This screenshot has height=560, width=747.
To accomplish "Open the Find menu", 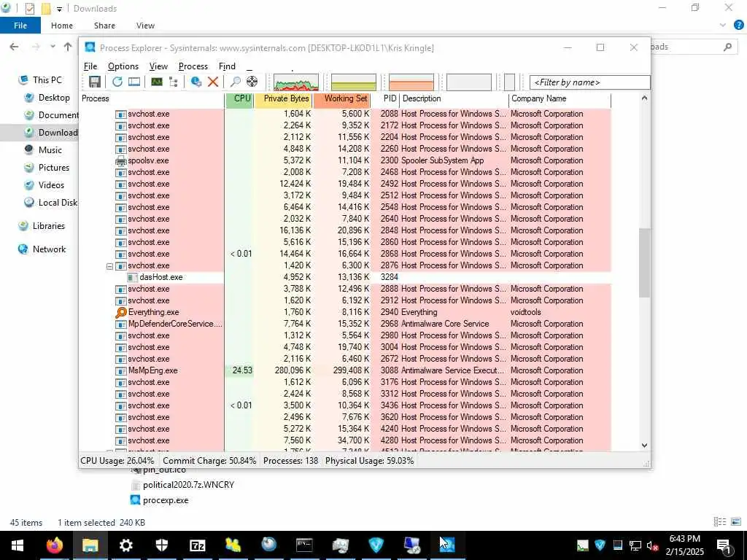I will [x=227, y=66].
